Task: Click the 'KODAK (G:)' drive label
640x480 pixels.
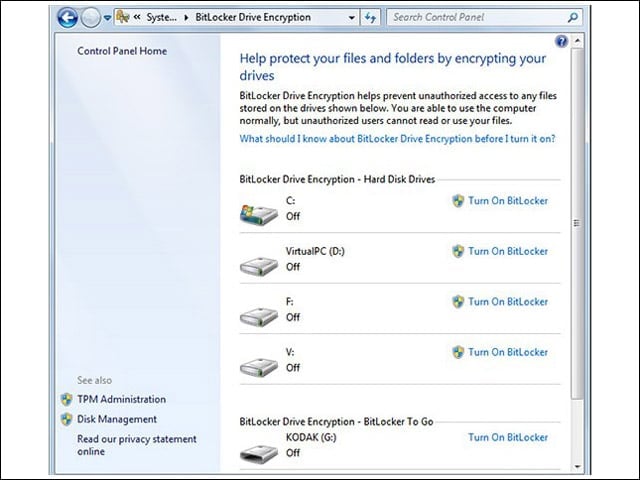Action: tap(311, 438)
